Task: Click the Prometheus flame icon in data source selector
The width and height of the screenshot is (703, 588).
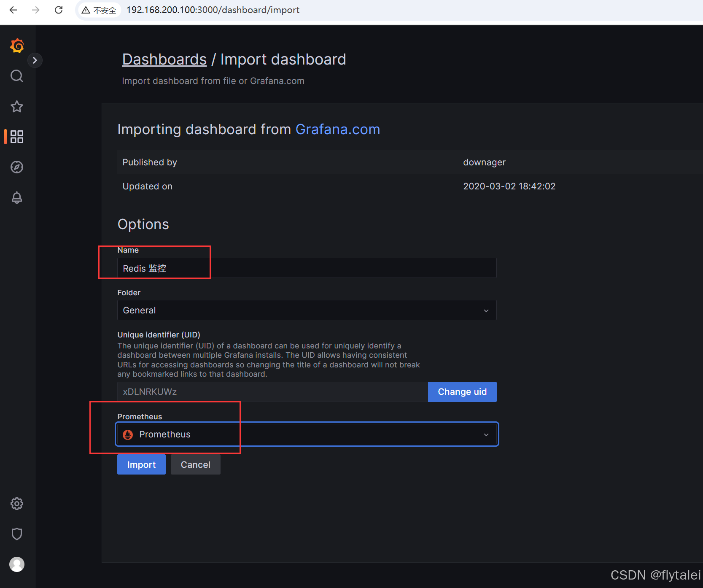Action: (128, 434)
